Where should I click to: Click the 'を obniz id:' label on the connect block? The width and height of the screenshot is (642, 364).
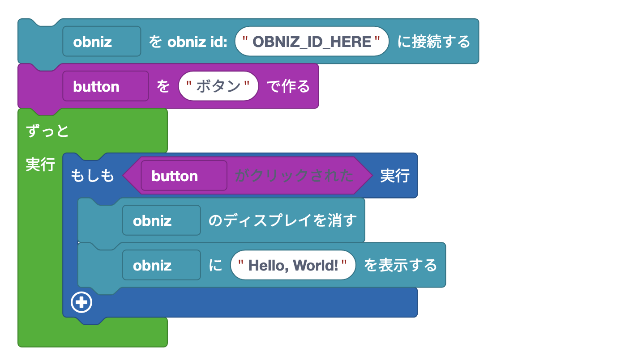click(188, 42)
